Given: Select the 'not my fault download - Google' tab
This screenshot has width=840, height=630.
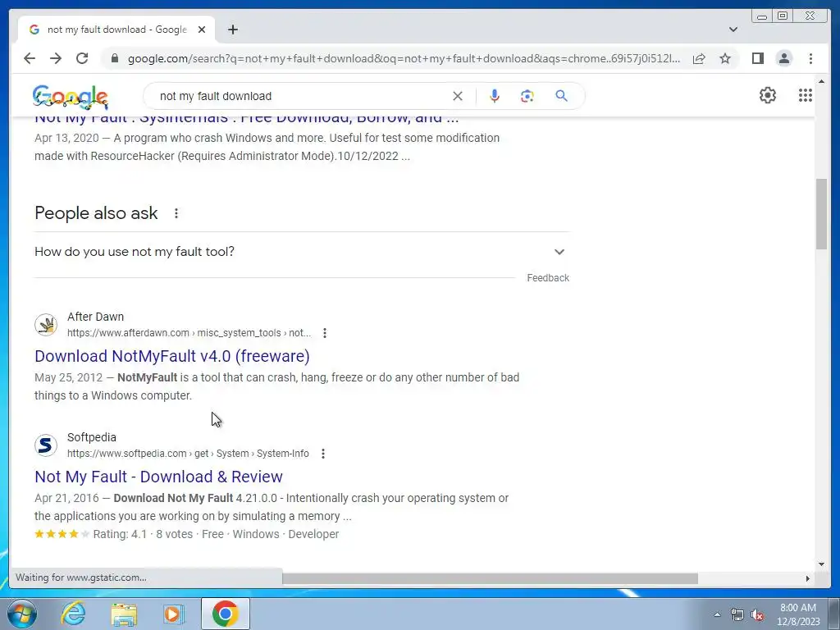Looking at the screenshot, I should click(x=116, y=30).
